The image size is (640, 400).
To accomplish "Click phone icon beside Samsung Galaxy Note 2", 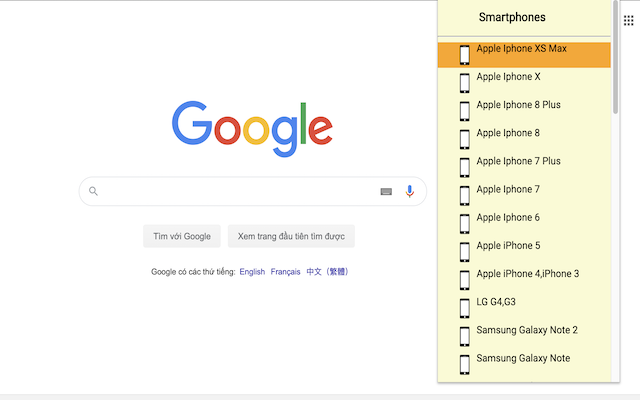I will click(464, 336).
